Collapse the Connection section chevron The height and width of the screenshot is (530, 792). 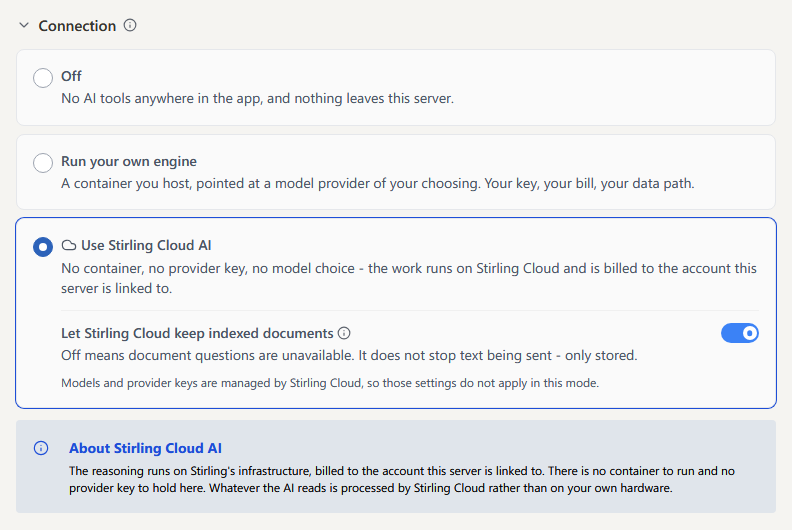click(24, 25)
